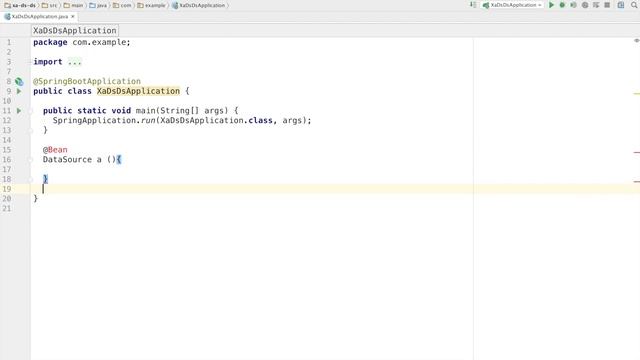Viewport: 640px width, 360px height.
Task: Click the highlighted XaDsDsApplication class name
Action: coord(138,91)
